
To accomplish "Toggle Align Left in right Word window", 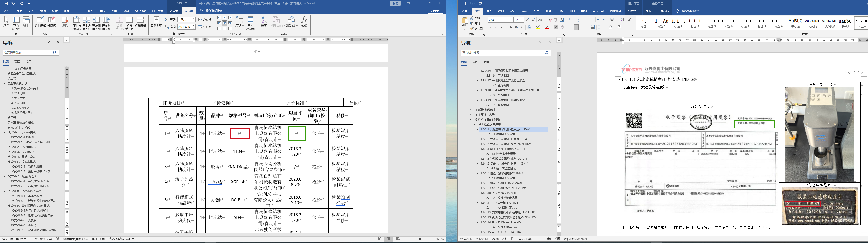I will (x=570, y=27).
